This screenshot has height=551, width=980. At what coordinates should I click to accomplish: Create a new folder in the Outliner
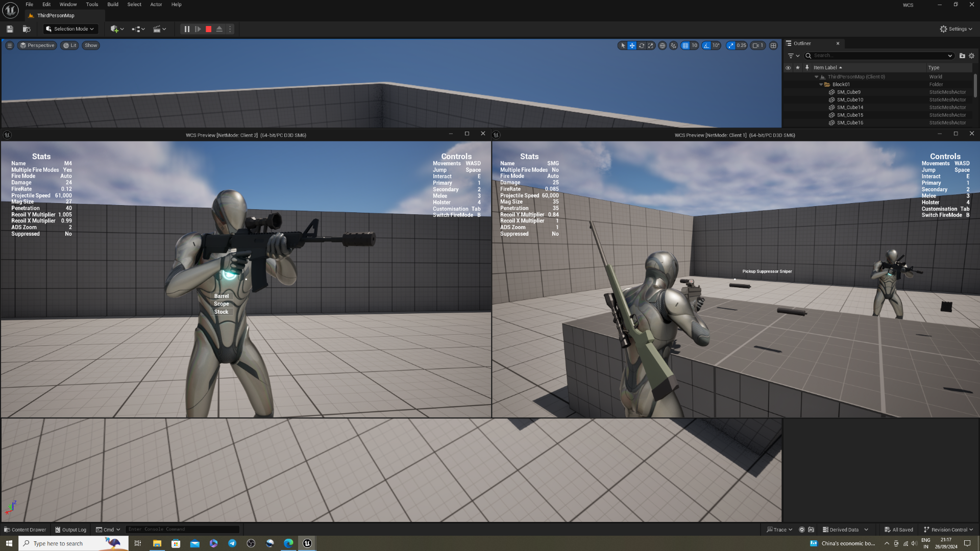[x=962, y=56]
